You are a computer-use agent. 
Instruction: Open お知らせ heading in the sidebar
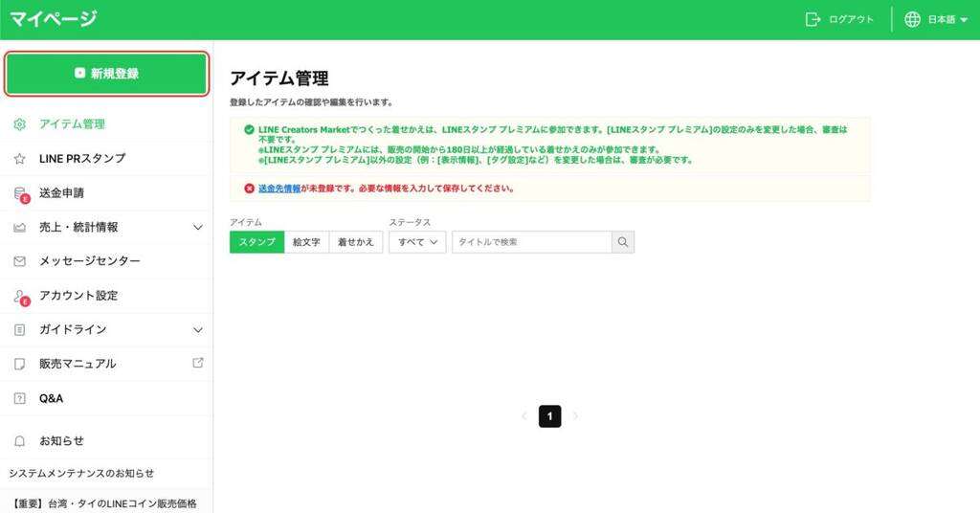pos(61,440)
